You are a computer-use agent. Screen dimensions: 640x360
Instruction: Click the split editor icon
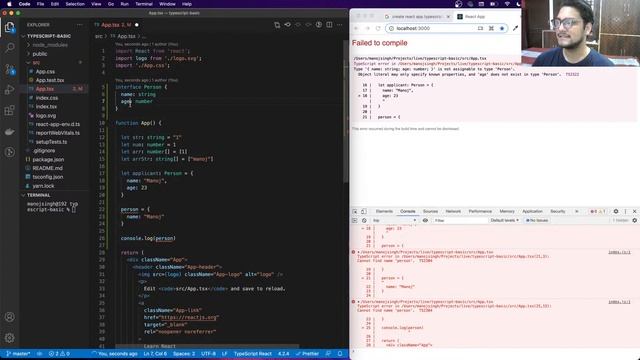(x=329, y=25)
